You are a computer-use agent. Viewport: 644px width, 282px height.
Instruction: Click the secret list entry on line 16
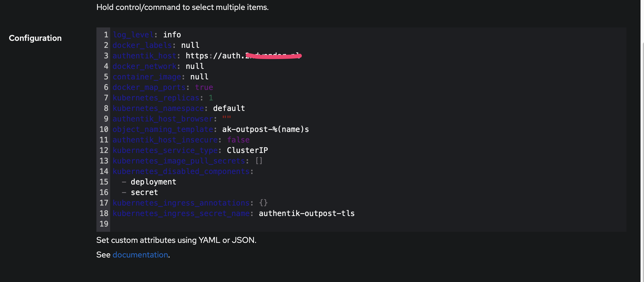pyautogui.click(x=144, y=192)
